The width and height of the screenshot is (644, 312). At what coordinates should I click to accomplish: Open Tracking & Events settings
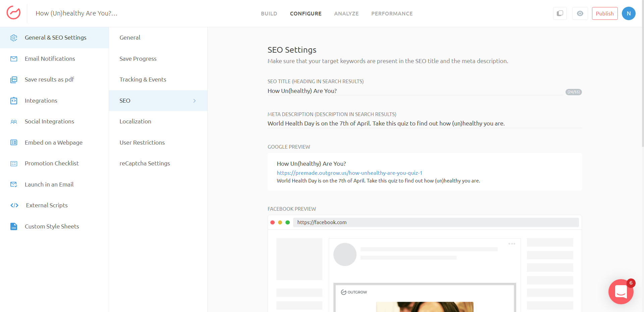pos(158,80)
